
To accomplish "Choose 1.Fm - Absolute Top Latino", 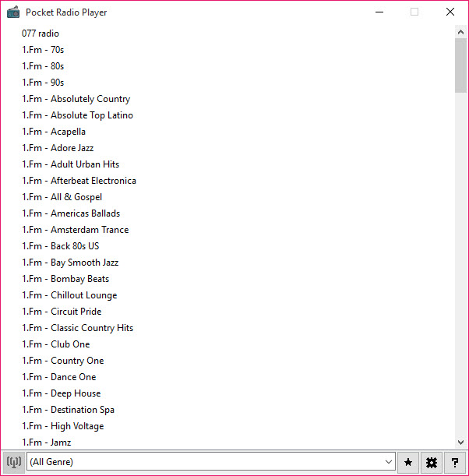I will 77,115.
